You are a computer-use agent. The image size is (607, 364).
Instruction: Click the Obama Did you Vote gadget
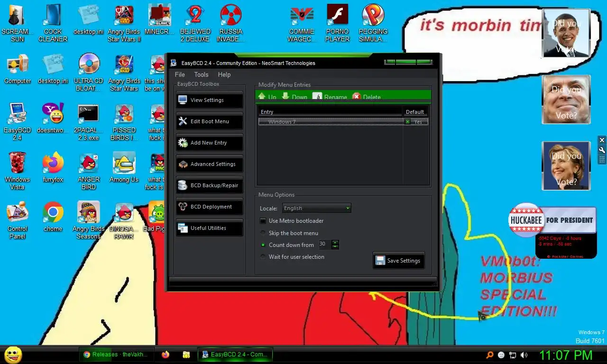coord(566,33)
